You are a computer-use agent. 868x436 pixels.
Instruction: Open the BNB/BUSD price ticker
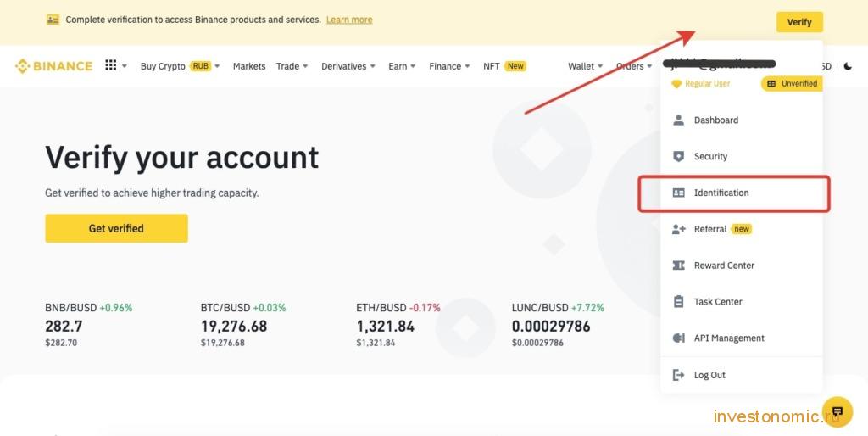(x=88, y=327)
